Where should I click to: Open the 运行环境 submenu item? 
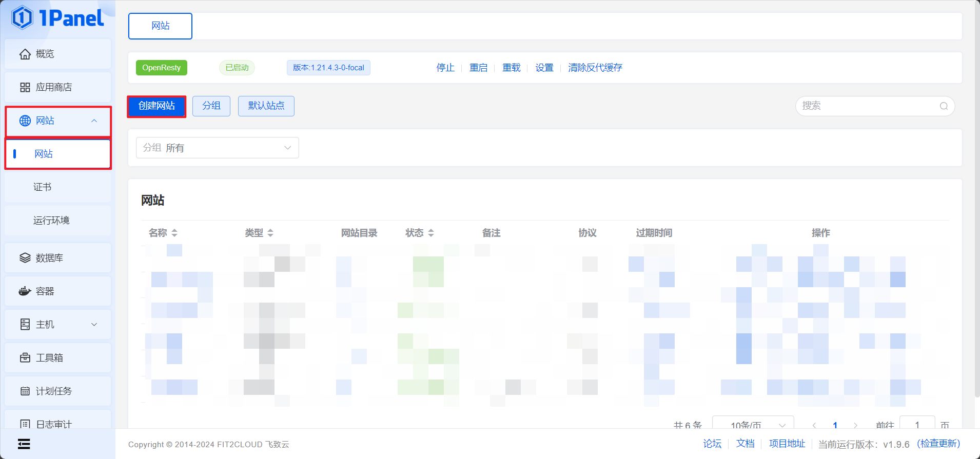pos(51,221)
